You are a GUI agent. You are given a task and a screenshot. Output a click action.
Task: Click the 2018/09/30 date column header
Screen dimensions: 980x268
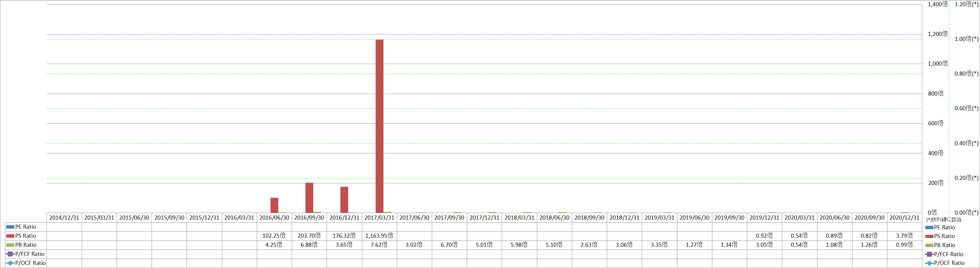tap(589, 218)
